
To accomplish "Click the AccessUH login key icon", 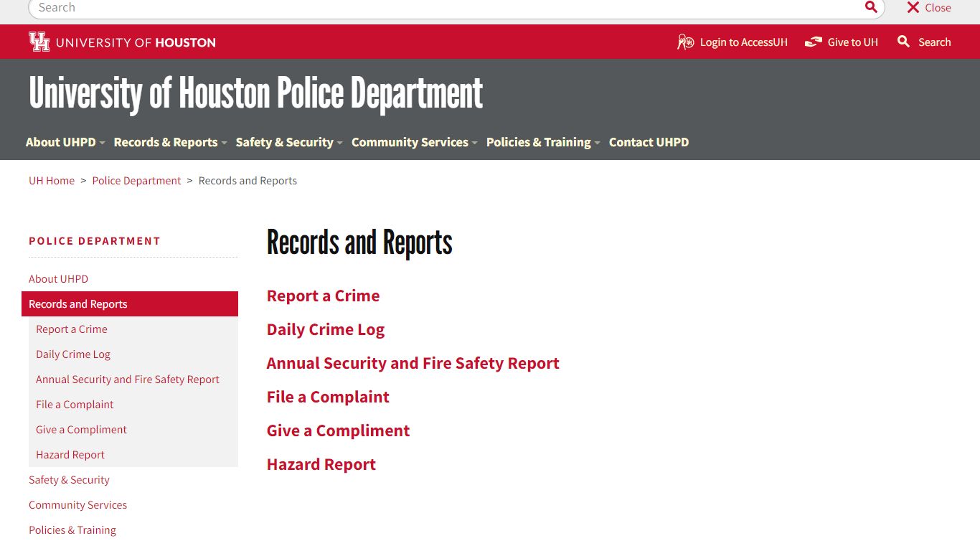I will pos(686,42).
